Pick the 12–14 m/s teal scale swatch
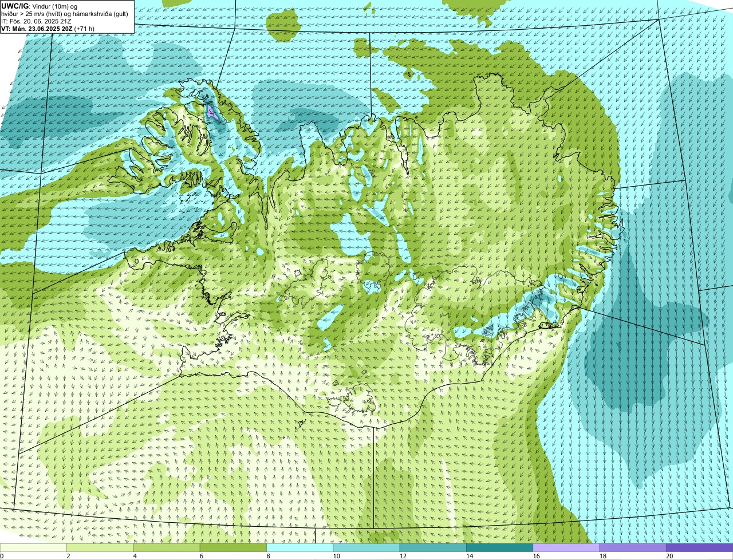The width and height of the screenshot is (733, 560). [x=433, y=547]
